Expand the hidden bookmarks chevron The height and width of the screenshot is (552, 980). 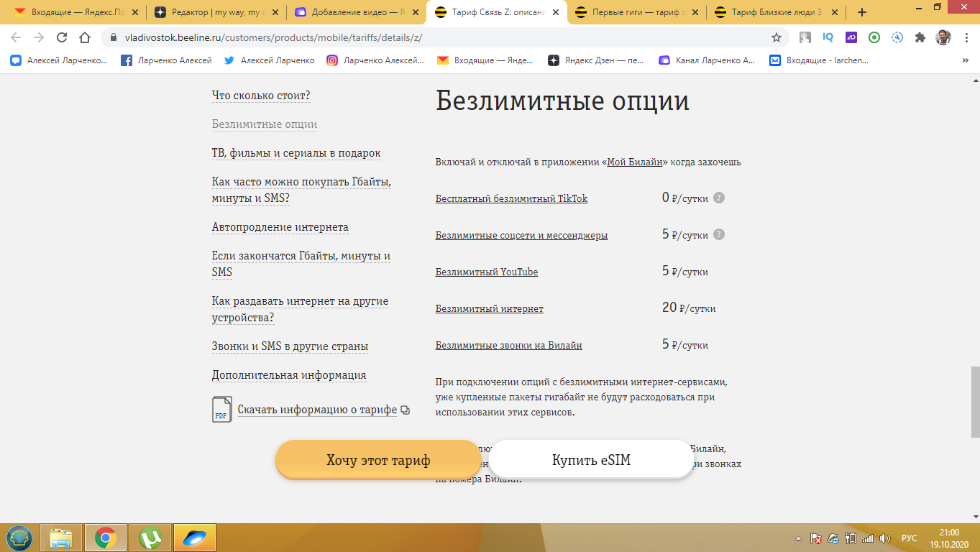tap(965, 61)
